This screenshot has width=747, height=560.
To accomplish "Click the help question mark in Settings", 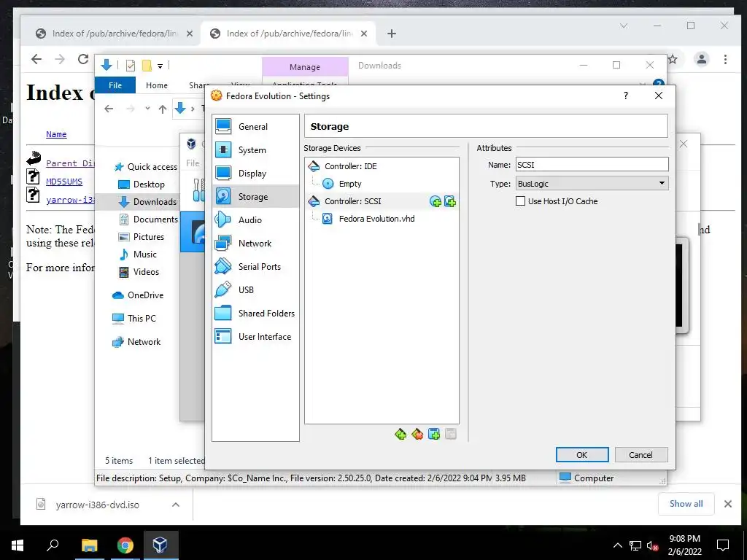I will click(x=625, y=96).
